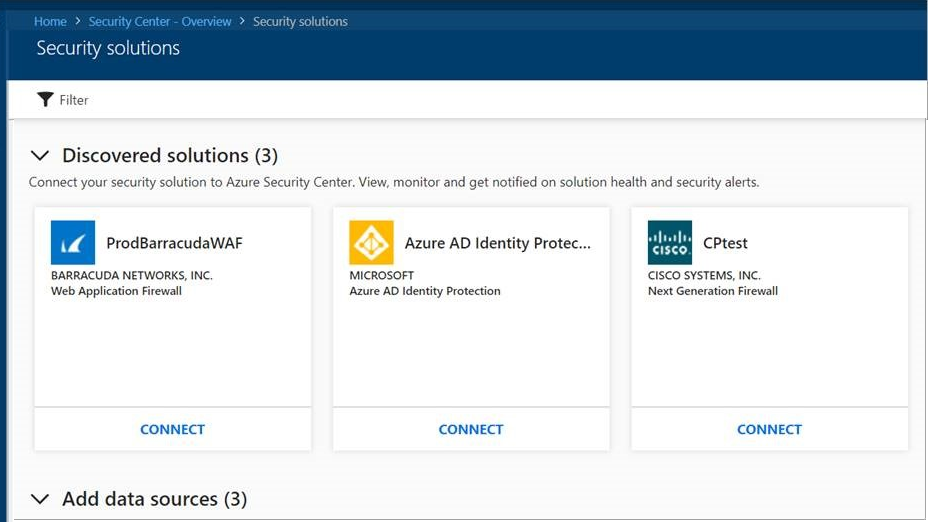
Task: Click the Add data sources (3) heading
Action: 154,499
